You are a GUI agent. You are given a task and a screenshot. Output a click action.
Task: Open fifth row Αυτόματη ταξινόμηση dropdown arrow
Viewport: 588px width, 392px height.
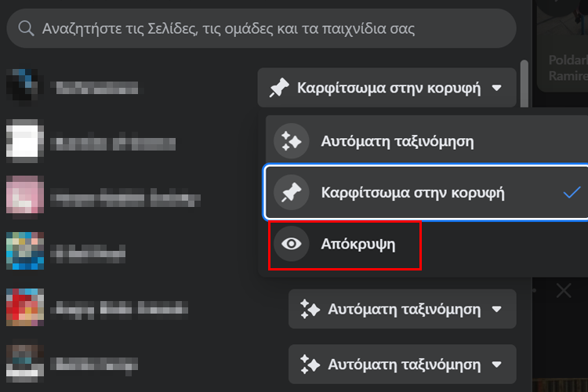pos(497,309)
